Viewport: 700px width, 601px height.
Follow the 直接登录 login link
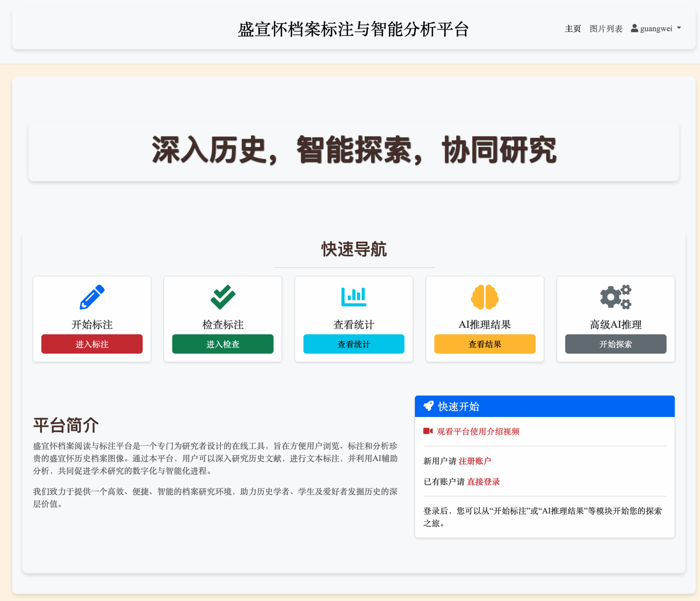click(x=483, y=482)
